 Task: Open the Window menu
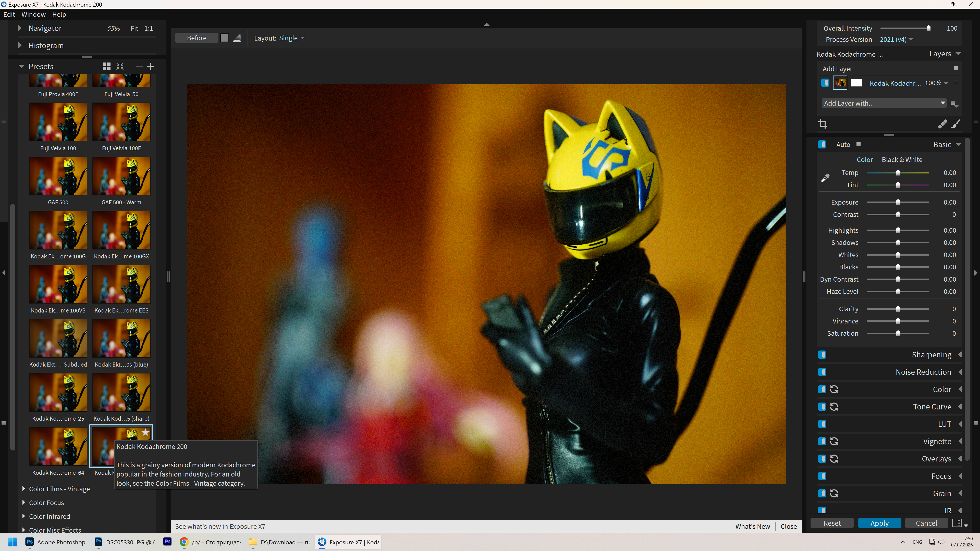click(x=33, y=15)
